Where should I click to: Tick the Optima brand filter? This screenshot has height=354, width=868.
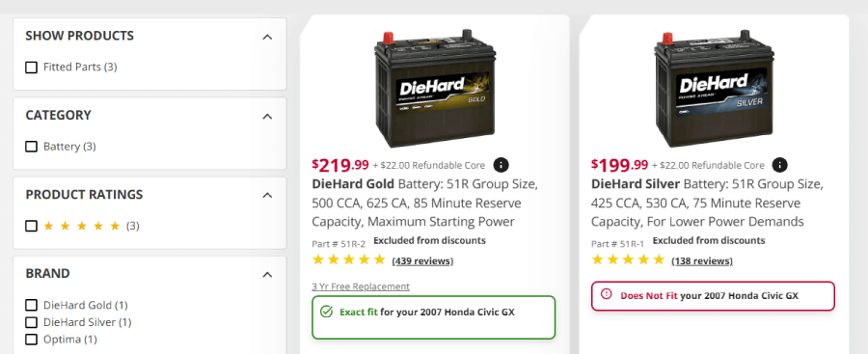pos(32,340)
